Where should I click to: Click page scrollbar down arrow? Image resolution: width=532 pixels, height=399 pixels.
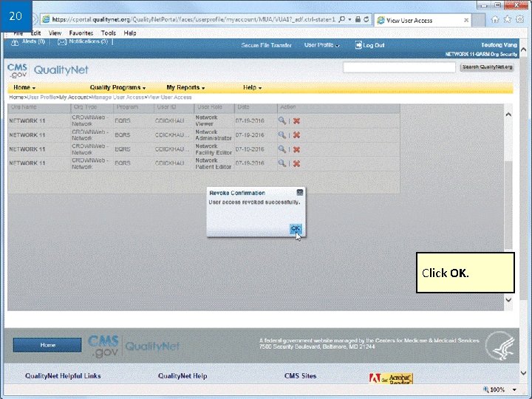point(523,373)
